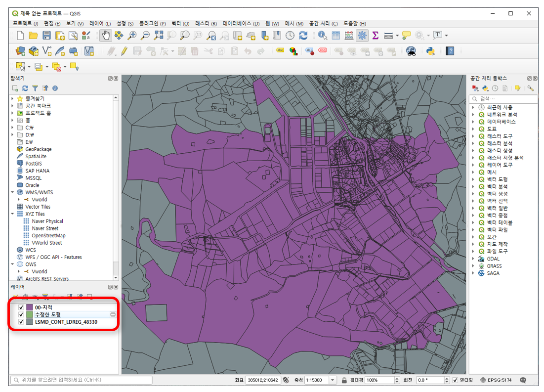This screenshot has height=392, width=544.
Task: Select the Zoom In magnifier tool
Action: 132,36
